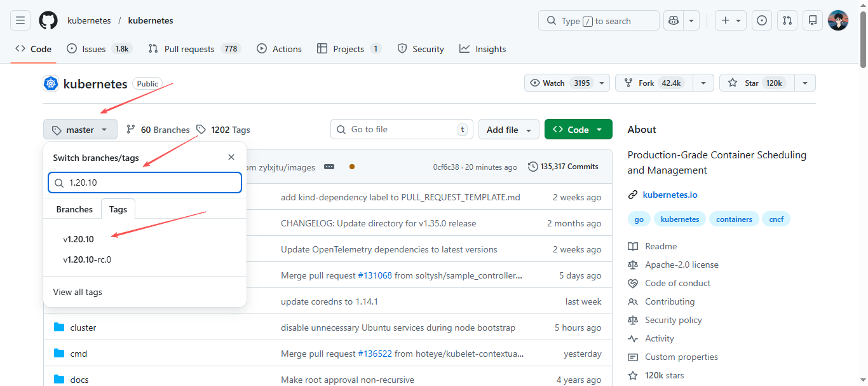Select the Tags tab in popup

pos(118,209)
